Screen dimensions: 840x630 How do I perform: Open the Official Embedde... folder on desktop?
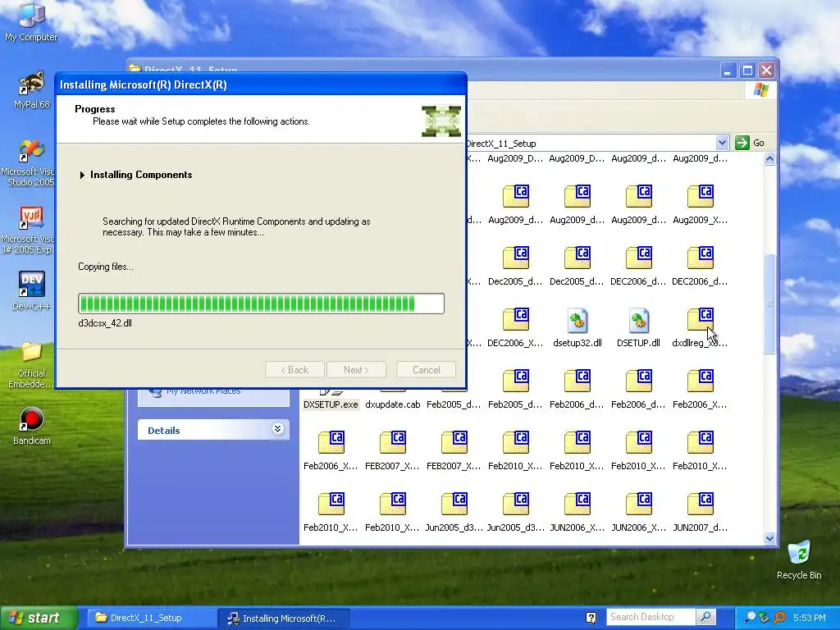[x=31, y=365]
